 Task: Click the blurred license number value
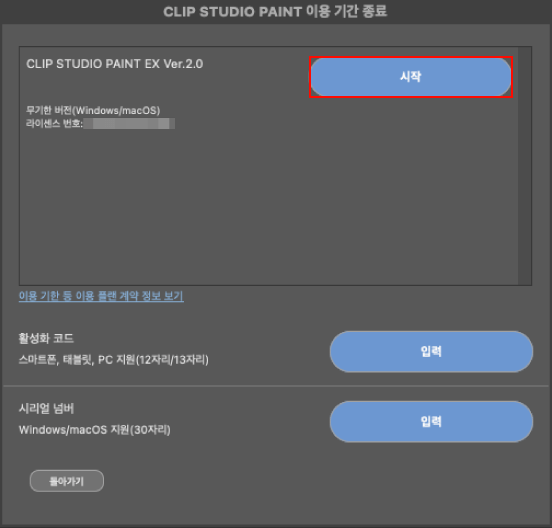pos(129,124)
